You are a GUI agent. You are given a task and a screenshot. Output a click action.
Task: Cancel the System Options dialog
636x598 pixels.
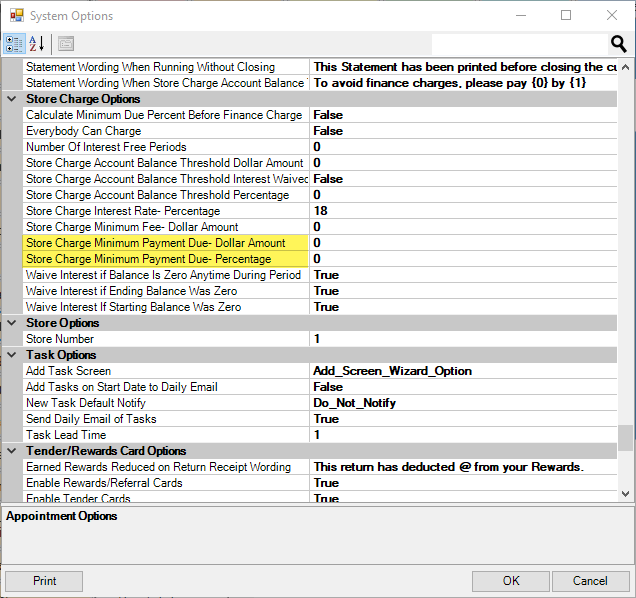(x=590, y=581)
